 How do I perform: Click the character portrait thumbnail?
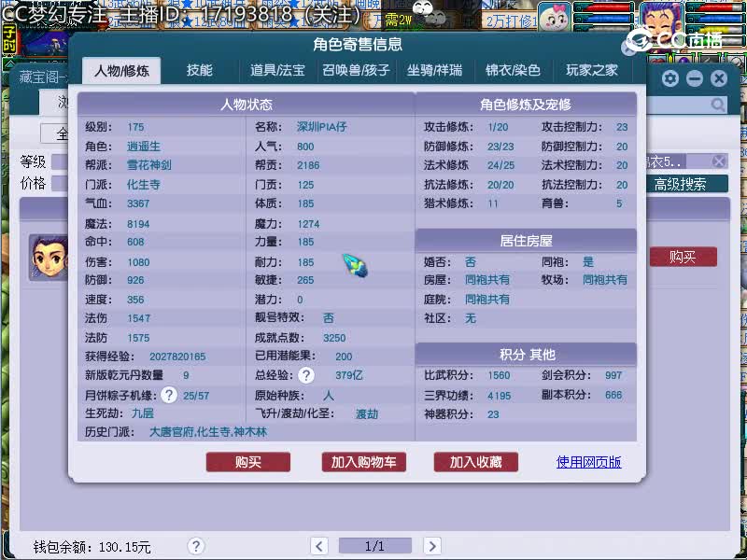tap(49, 258)
